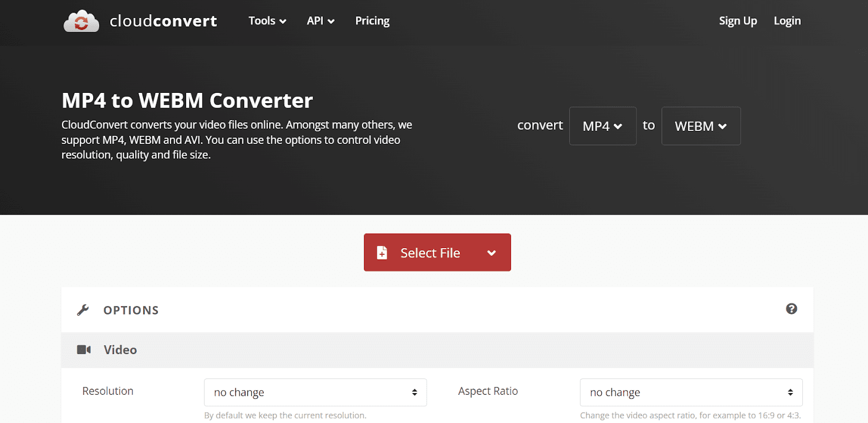Open the Resolution no change dropdown
The height and width of the screenshot is (423, 868).
tap(315, 392)
